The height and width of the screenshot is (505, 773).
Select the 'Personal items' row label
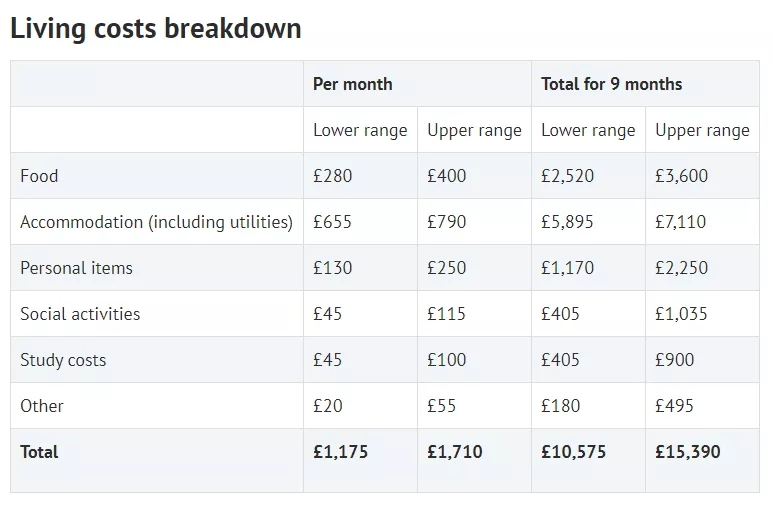[76, 268]
